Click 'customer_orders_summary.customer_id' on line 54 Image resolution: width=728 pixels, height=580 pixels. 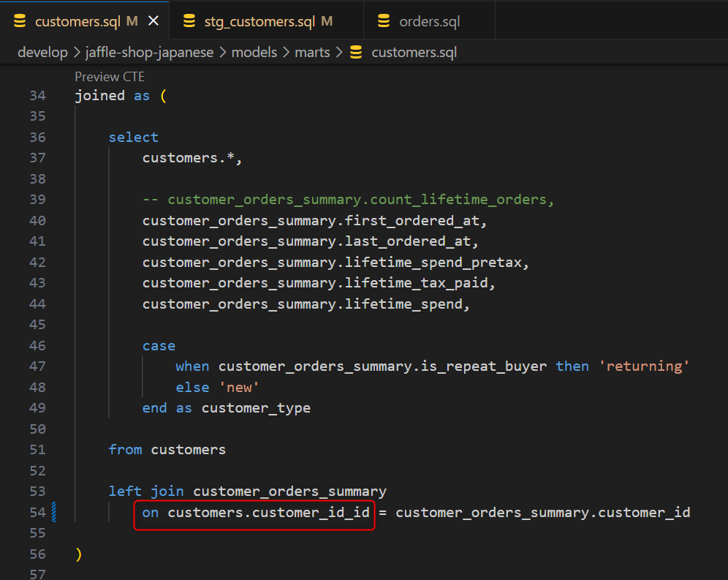tap(543, 513)
